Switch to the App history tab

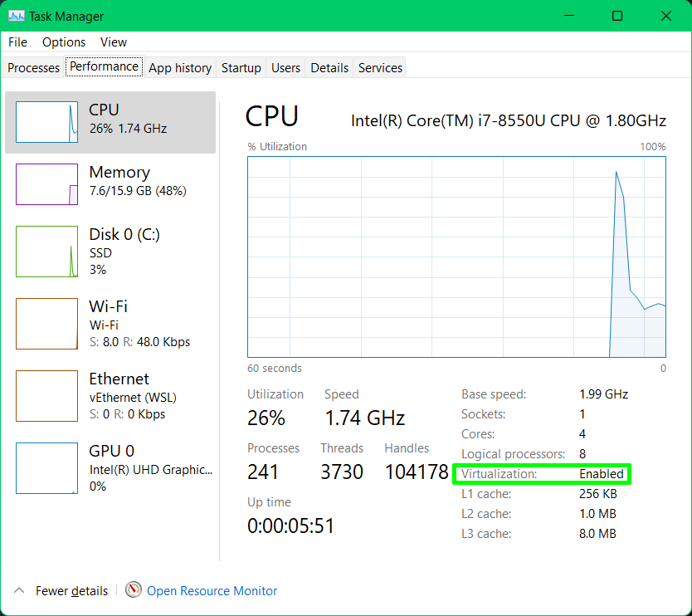(x=179, y=67)
